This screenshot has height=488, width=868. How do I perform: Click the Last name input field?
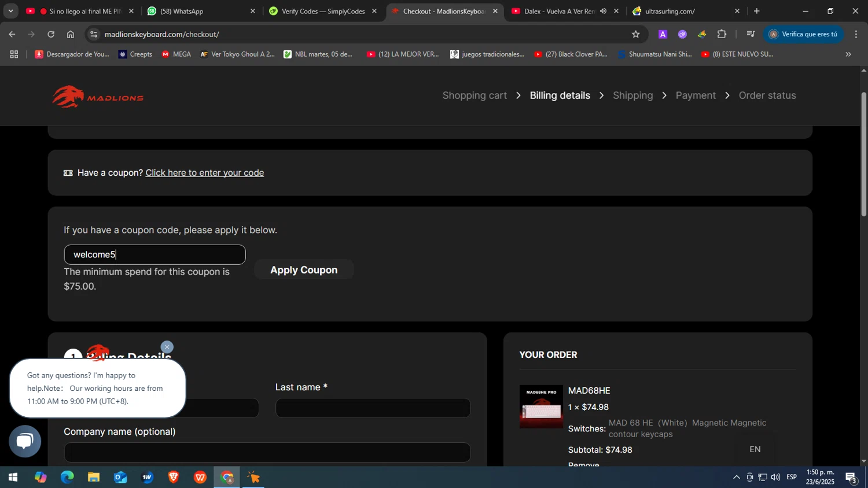click(x=373, y=408)
